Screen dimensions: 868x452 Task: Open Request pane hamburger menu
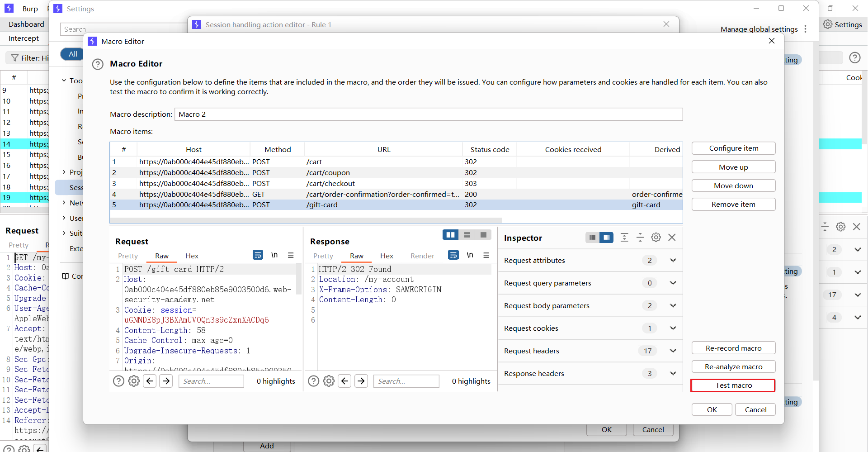(291, 255)
